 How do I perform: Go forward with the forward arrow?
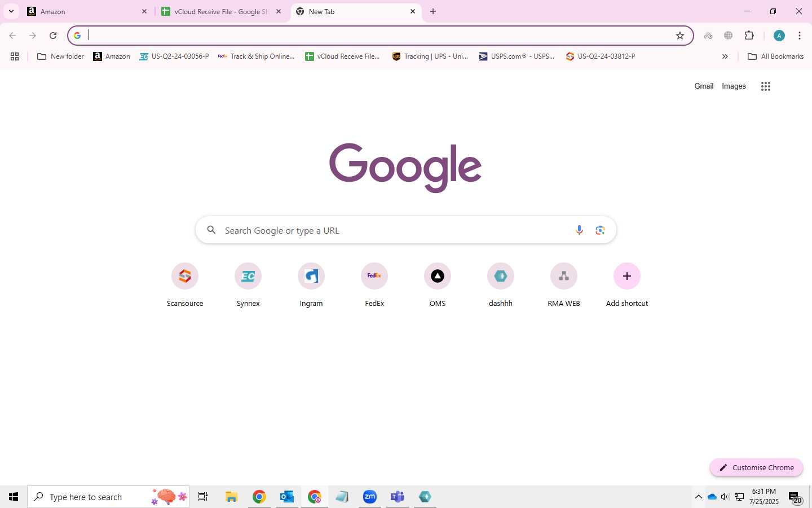[x=33, y=36]
